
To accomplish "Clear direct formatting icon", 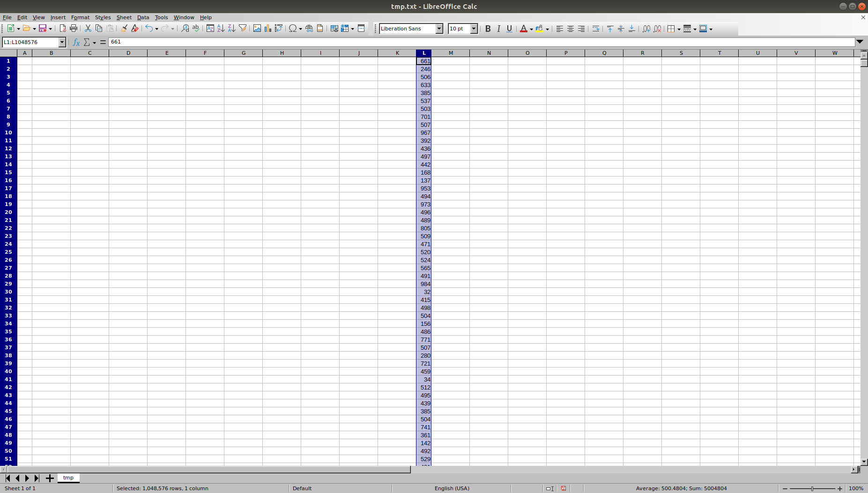I will (135, 29).
